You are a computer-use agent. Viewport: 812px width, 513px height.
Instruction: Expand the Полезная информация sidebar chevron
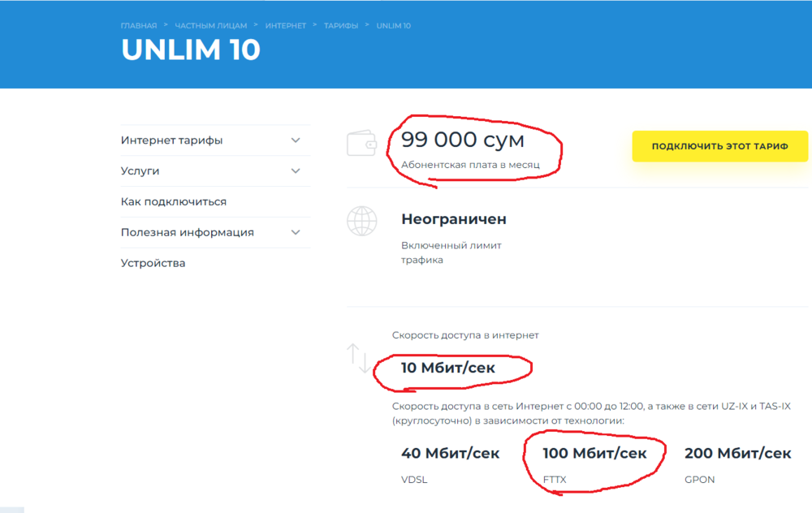click(x=296, y=232)
